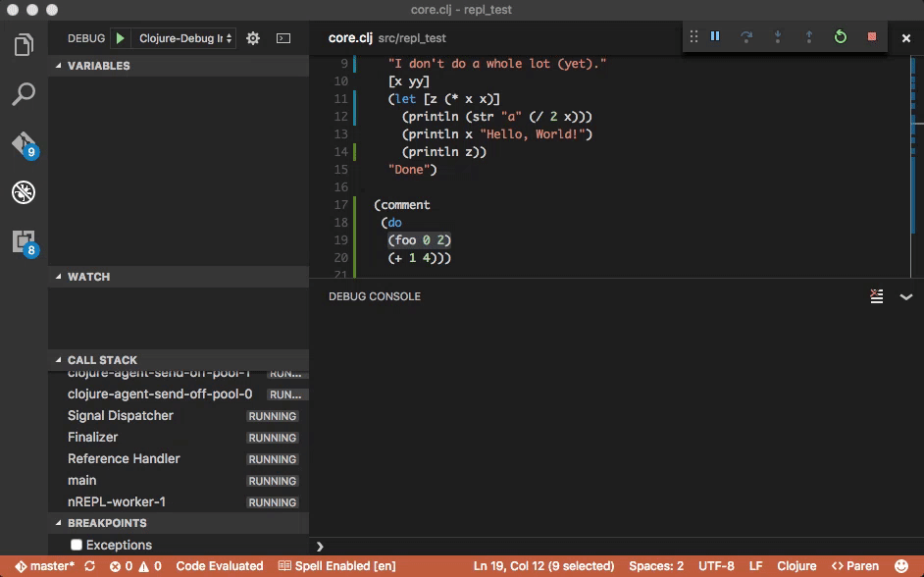This screenshot has height=577, width=924.
Task: Start debugging with the green play button
Action: (x=121, y=38)
